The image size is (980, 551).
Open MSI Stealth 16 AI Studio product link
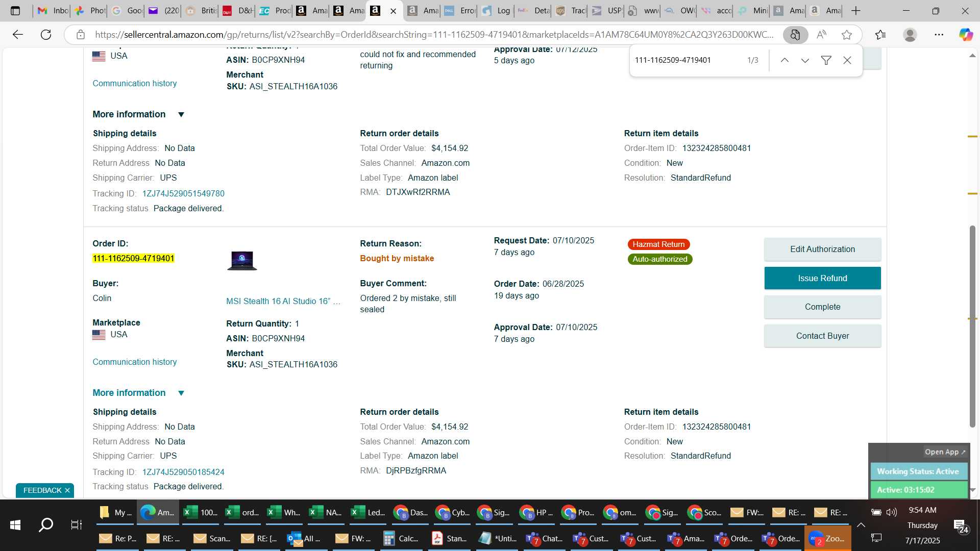coord(283,301)
